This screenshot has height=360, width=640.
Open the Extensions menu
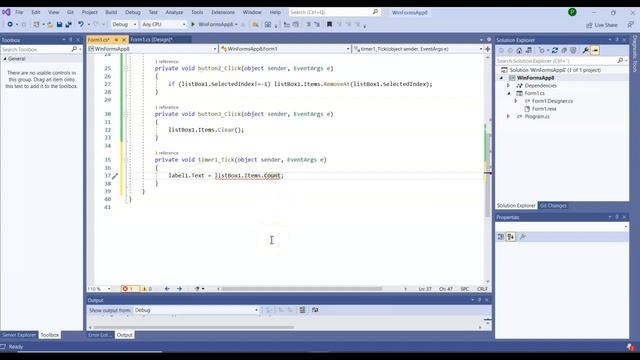tap(223, 12)
